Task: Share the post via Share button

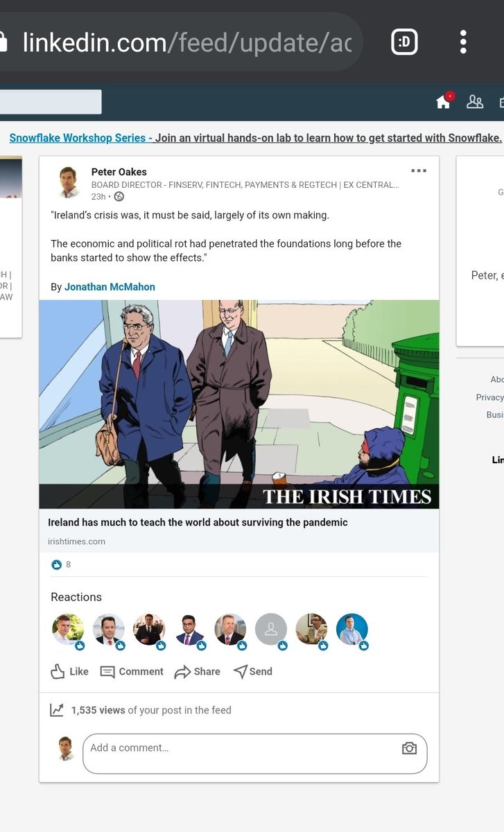Action: pyautogui.click(x=197, y=671)
